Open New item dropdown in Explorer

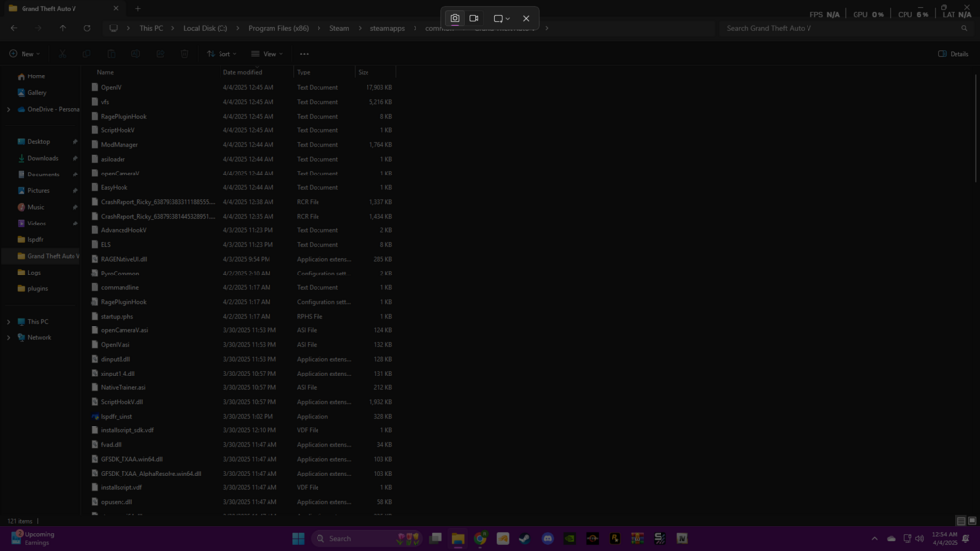24,54
